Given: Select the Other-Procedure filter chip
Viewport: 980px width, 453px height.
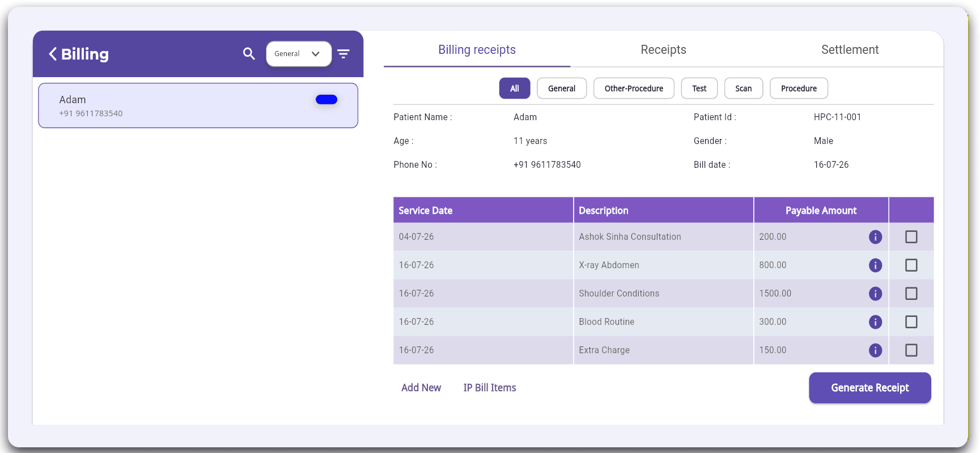Looking at the screenshot, I should coord(634,88).
